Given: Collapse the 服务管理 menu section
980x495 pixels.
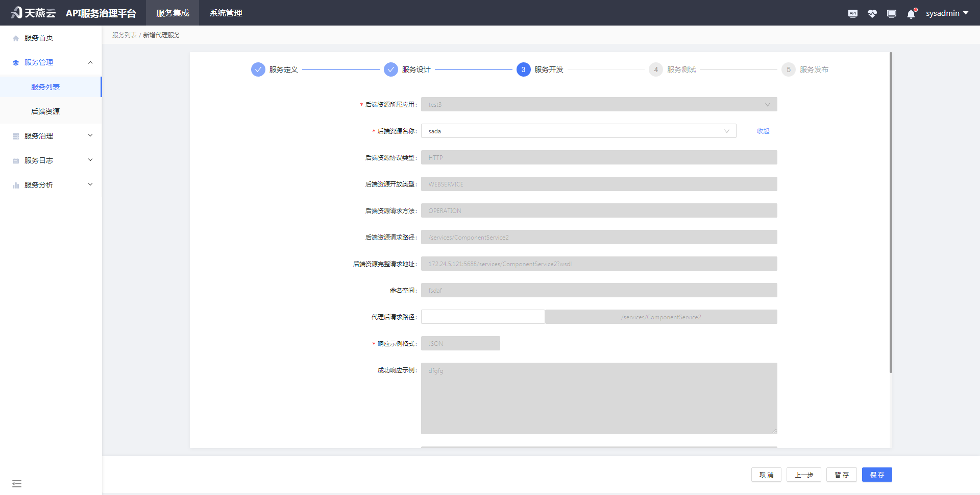Looking at the screenshot, I should tap(90, 62).
